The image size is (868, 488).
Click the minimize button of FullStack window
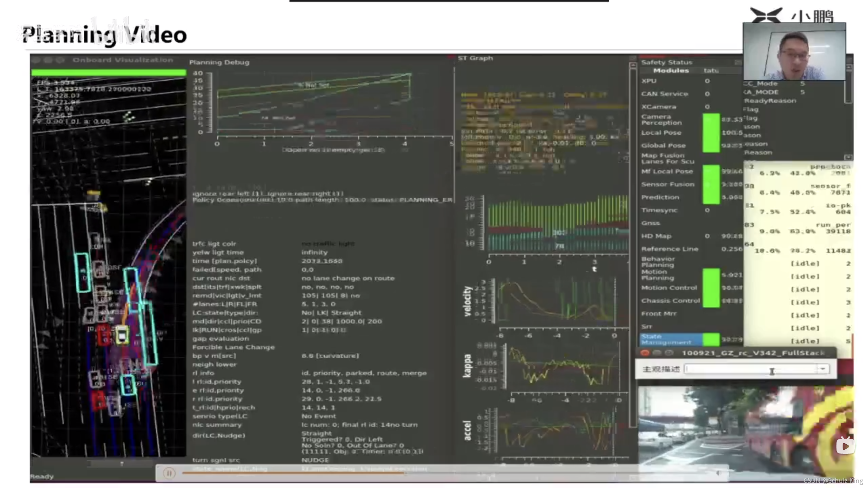[x=657, y=353]
